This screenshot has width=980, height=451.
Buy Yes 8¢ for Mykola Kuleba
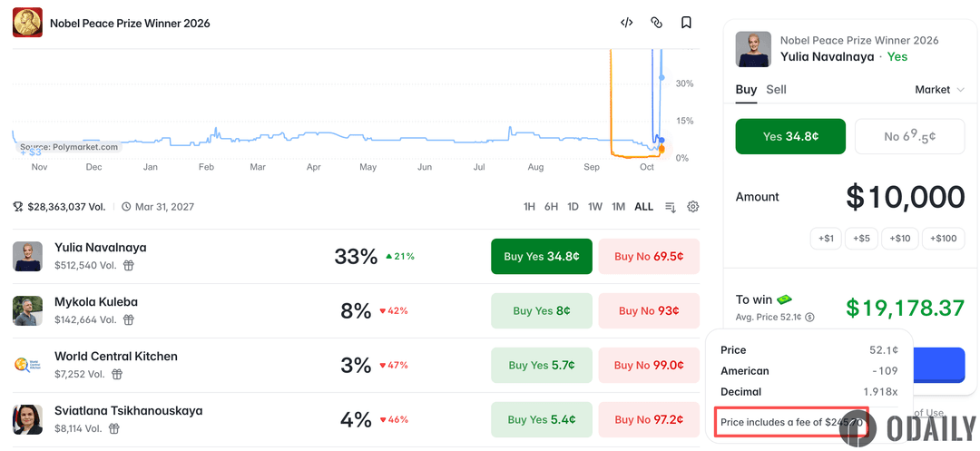[541, 310]
